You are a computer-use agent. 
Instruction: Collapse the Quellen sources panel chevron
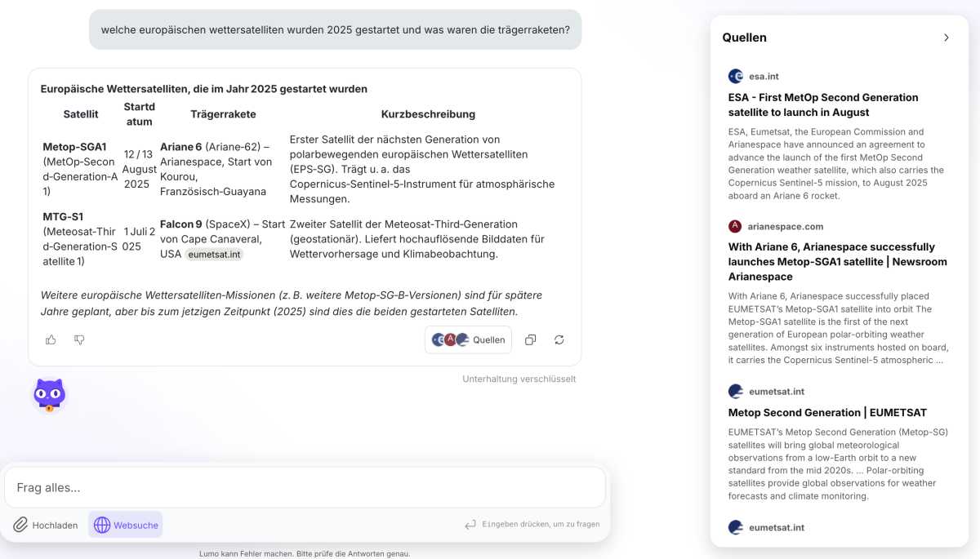point(947,38)
